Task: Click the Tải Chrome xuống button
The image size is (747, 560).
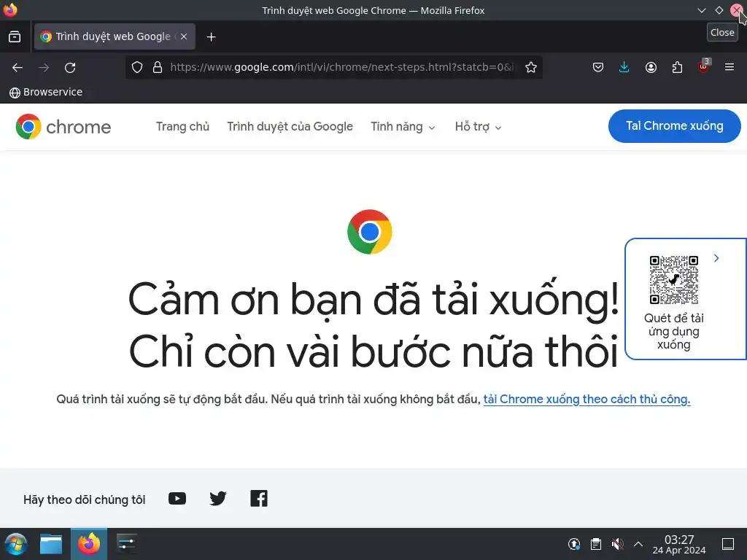Action: click(674, 126)
